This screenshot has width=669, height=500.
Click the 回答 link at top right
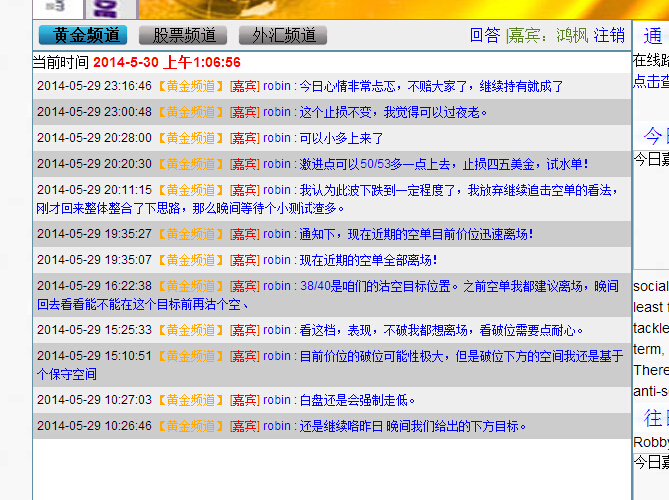[x=485, y=35]
